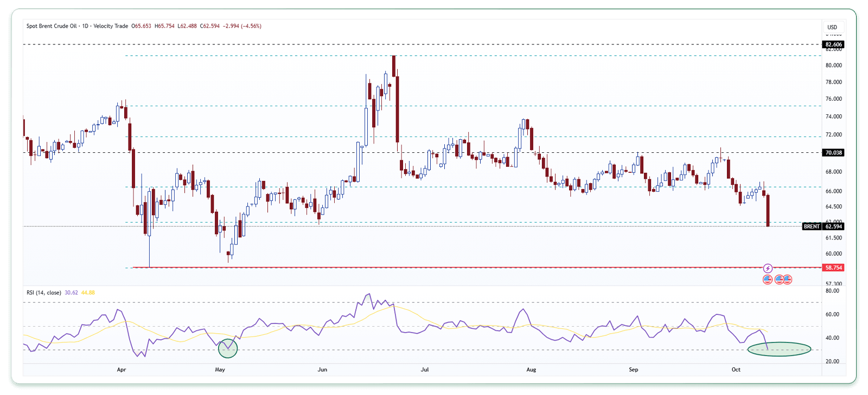The height and width of the screenshot is (395, 868).
Task: Click the leftmost US flag economic event icon
Action: [767, 280]
